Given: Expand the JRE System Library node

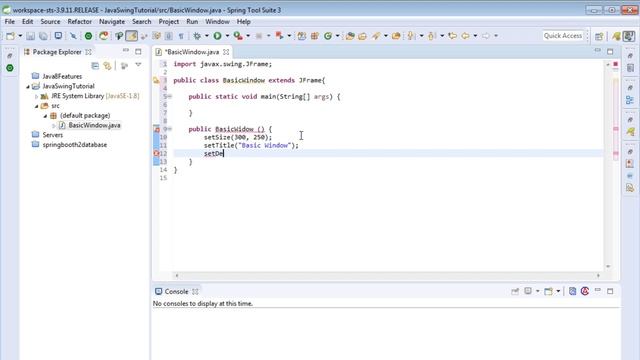Looking at the screenshot, I should point(36,96).
